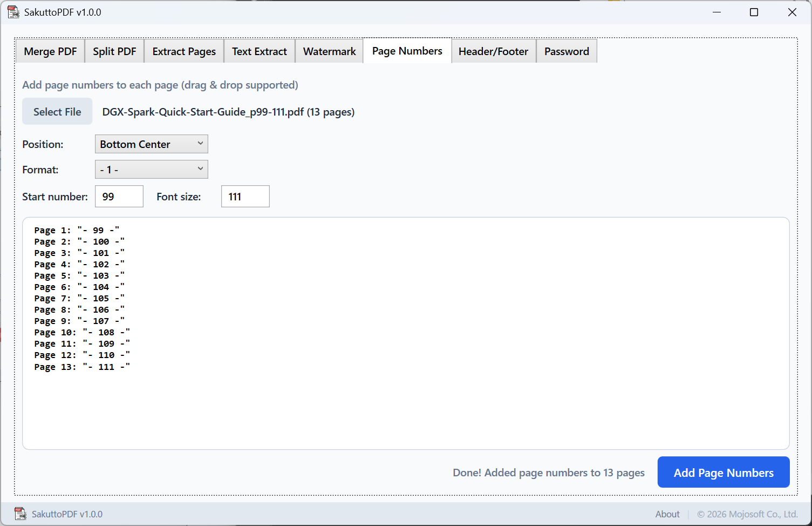The height and width of the screenshot is (526, 812).
Task: Click the SakuttoPDF icon in the footer
Action: pos(20,514)
